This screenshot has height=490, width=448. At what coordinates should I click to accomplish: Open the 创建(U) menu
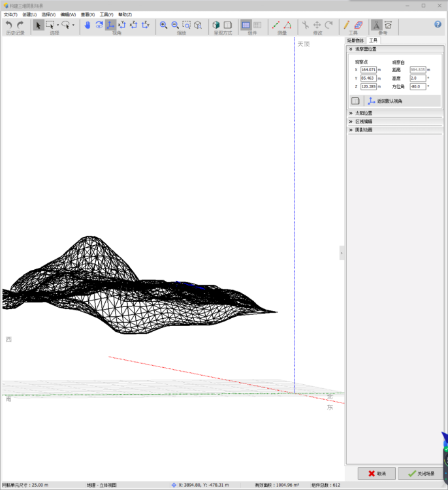coord(29,14)
